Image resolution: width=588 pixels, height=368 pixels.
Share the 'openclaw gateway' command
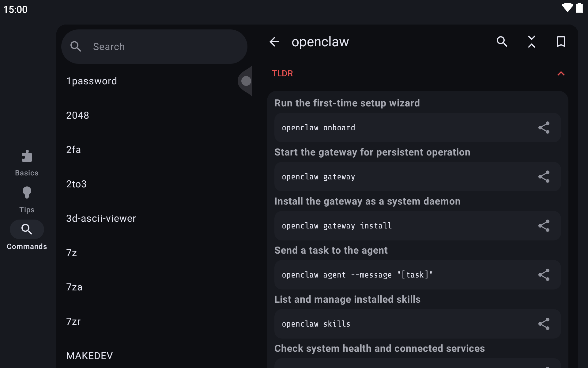pos(544,177)
